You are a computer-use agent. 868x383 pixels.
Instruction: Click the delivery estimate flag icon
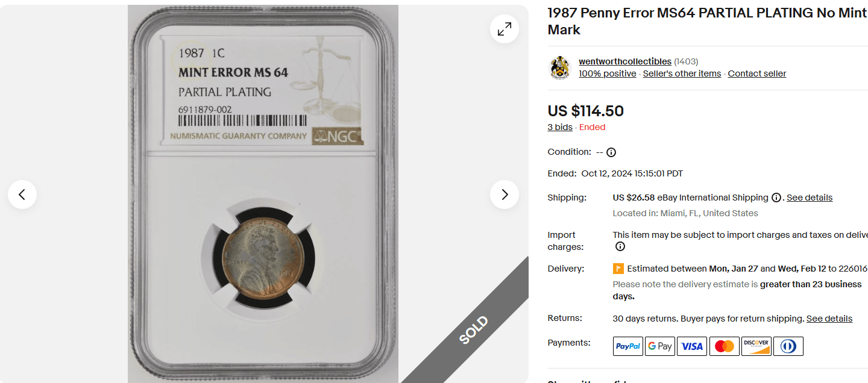[x=618, y=268]
